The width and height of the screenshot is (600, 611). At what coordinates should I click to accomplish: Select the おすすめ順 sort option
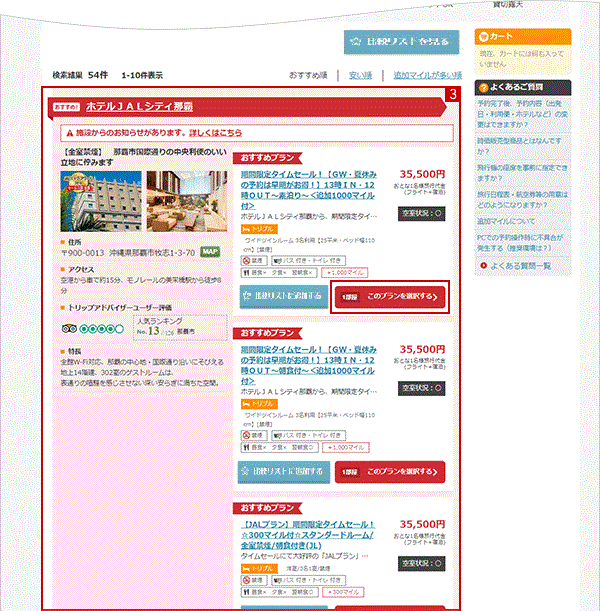[x=311, y=75]
